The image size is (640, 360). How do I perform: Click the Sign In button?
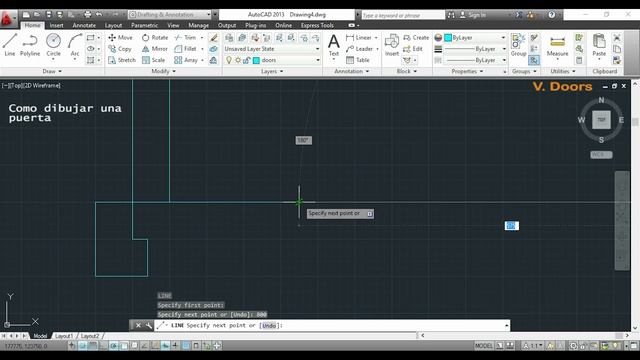(x=473, y=15)
